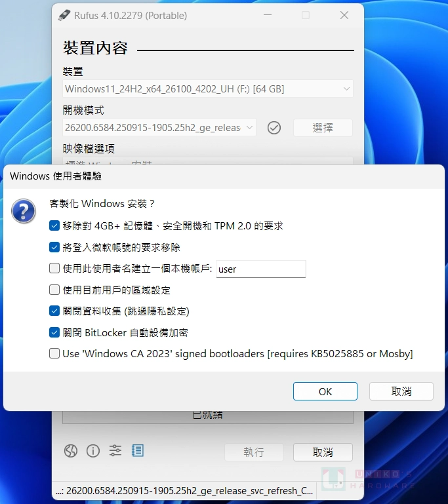Toggle remove Microsoft account requirement checkbox
The width and height of the screenshot is (448, 504).
tap(54, 247)
